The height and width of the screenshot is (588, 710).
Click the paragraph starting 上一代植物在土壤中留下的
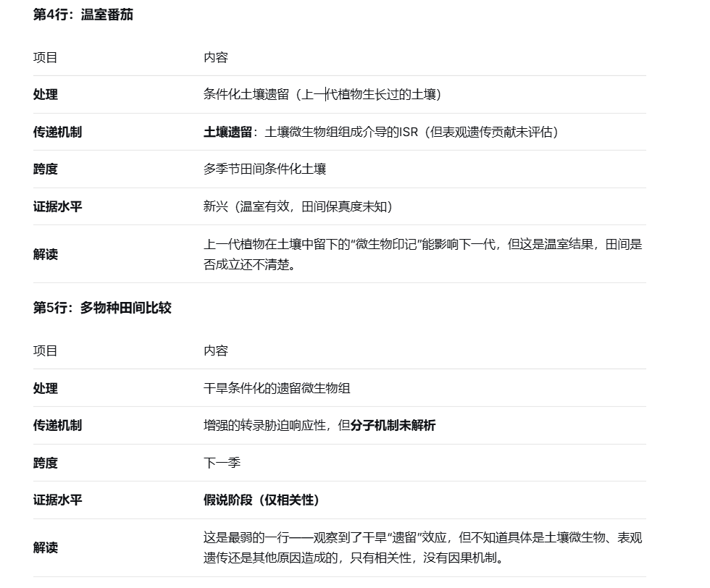click(x=423, y=254)
